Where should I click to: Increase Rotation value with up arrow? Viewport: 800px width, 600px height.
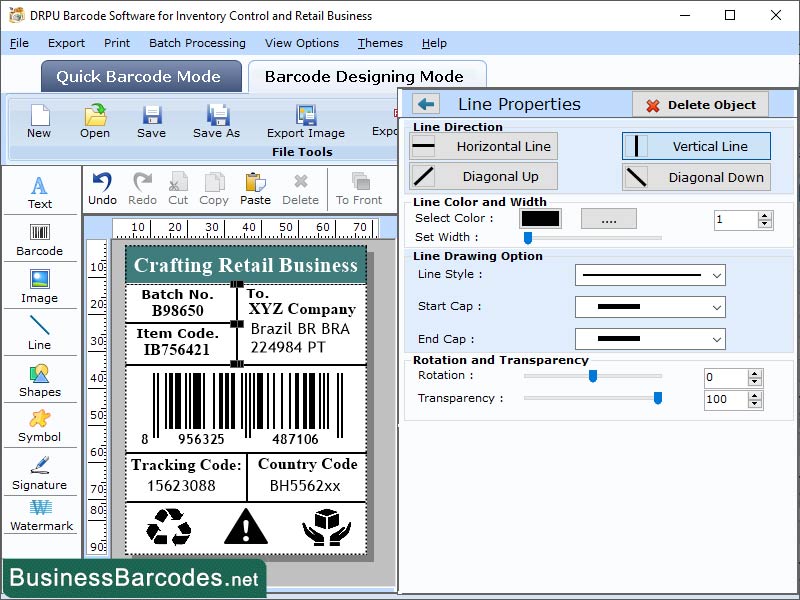755,374
